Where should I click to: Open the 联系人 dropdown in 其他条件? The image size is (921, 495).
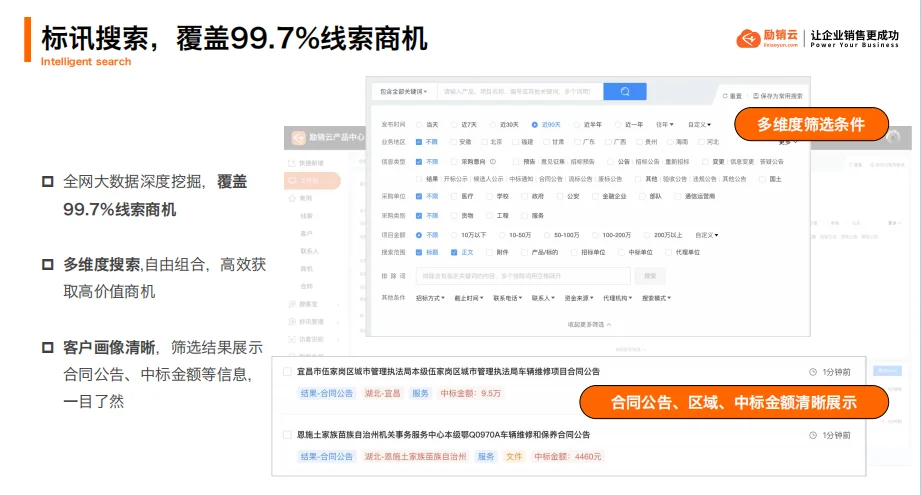[x=543, y=298]
